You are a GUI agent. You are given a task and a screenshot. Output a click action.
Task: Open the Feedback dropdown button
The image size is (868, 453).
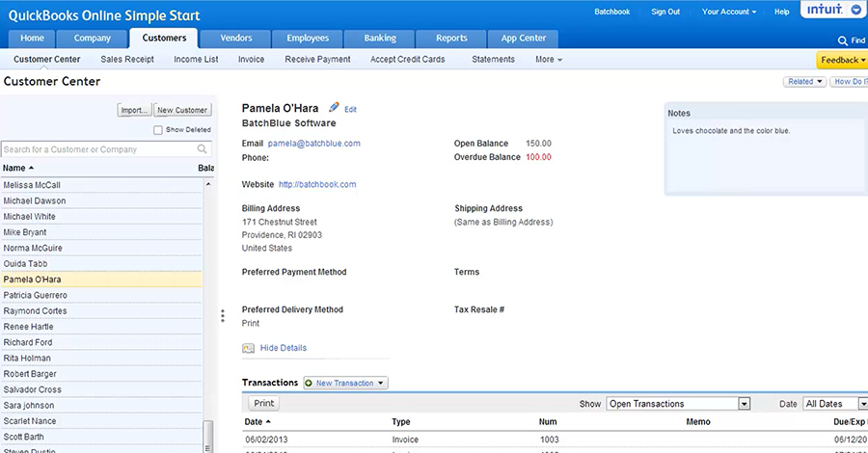(842, 60)
